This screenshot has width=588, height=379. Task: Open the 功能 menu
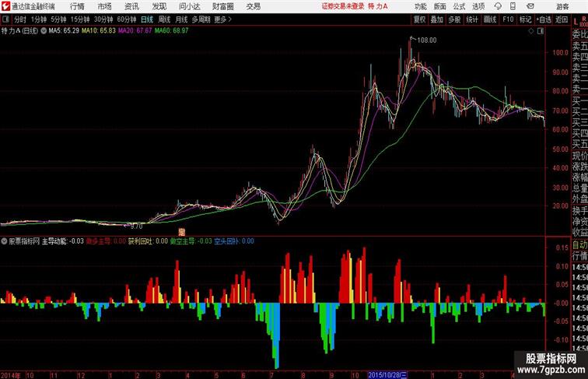(x=421, y=6)
